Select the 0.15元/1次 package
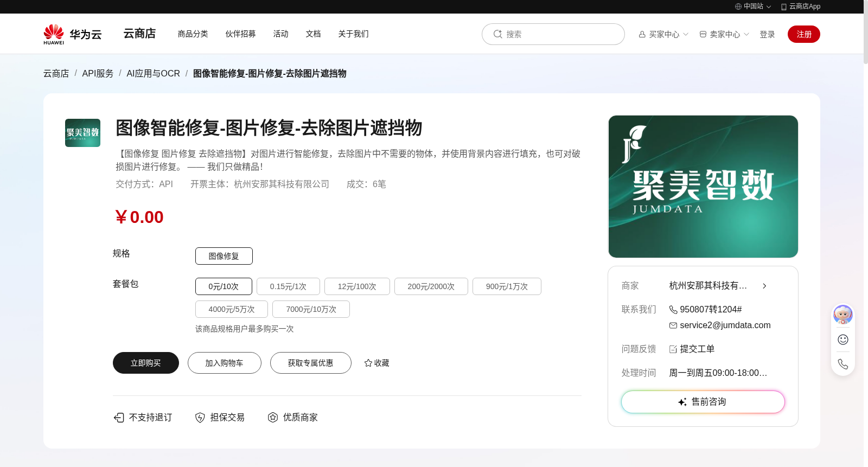The image size is (868, 467). [x=288, y=286]
